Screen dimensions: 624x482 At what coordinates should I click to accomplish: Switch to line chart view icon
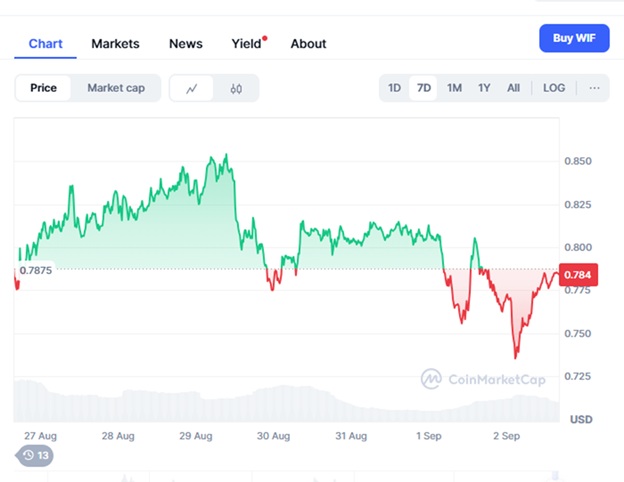click(x=192, y=88)
